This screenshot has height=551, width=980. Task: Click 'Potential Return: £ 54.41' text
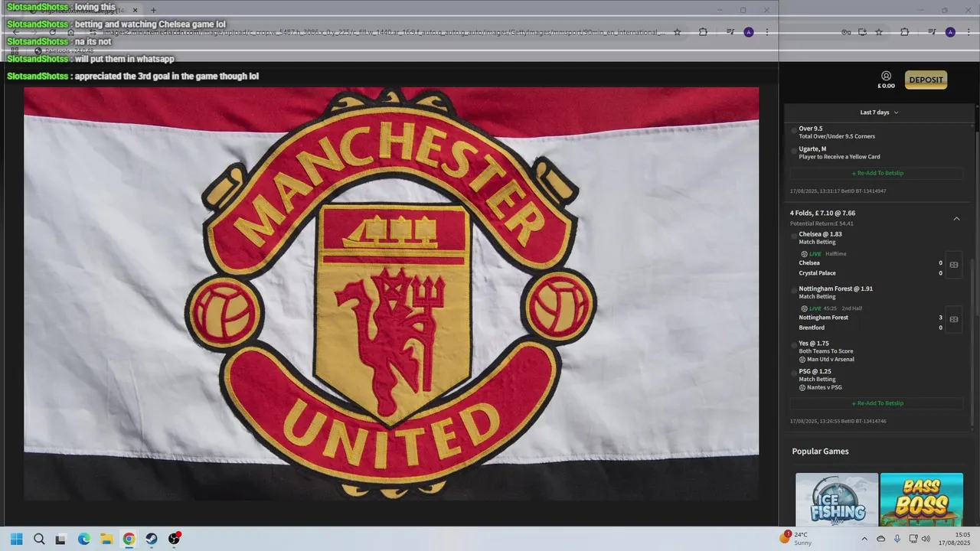[x=822, y=223]
